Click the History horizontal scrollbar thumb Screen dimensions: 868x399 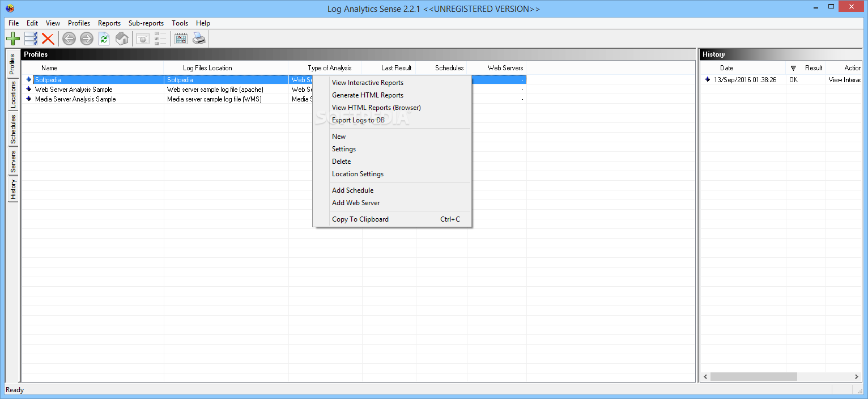pos(754,377)
